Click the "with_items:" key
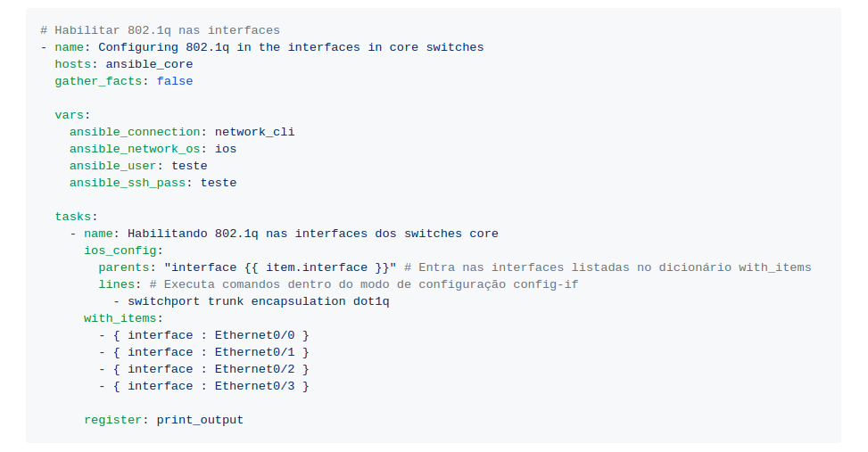Image resolution: width=868 pixels, height=452 pixels. [124, 318]
